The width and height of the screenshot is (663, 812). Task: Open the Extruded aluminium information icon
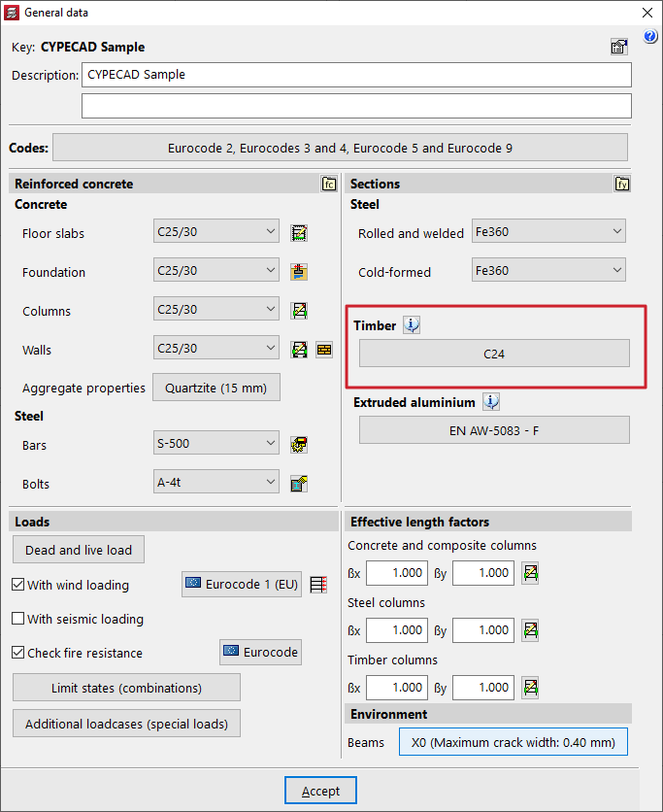pyautogui.click(x=491, y=402)
